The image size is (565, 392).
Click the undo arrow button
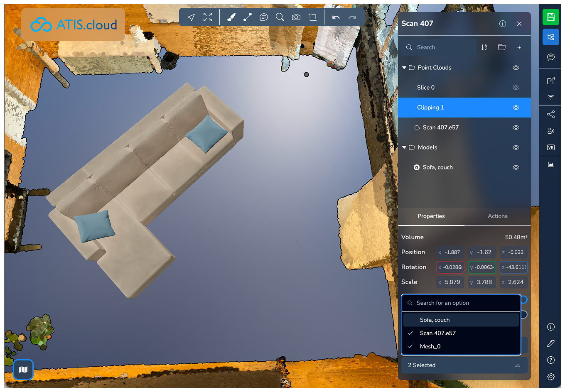[x=336, y=17]
